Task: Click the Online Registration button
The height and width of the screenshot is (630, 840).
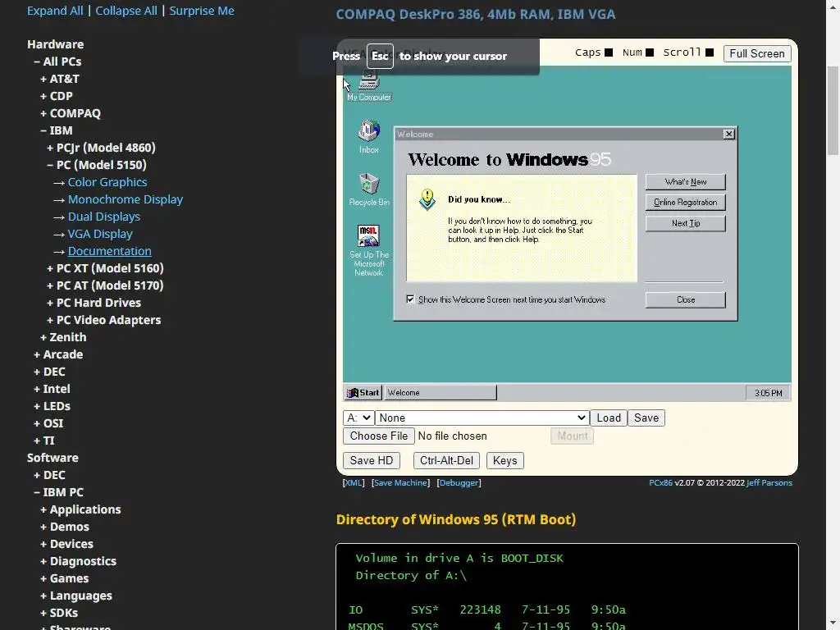Action: pyautogui.click(x=685, y=203)
